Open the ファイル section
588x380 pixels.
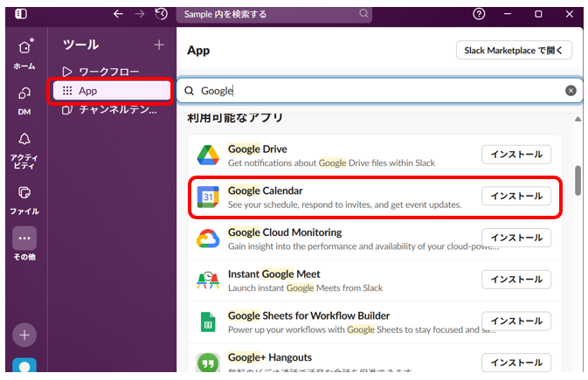24,200
